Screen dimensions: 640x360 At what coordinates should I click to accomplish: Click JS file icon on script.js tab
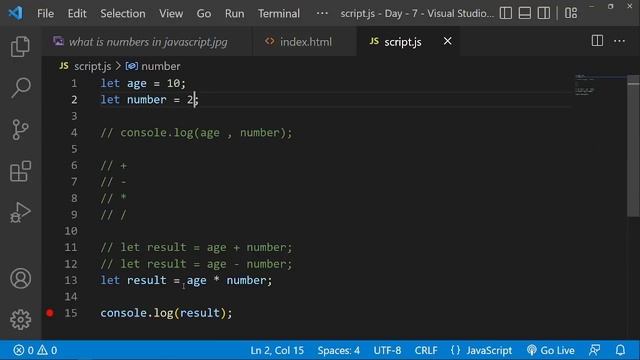coord(374,41)
